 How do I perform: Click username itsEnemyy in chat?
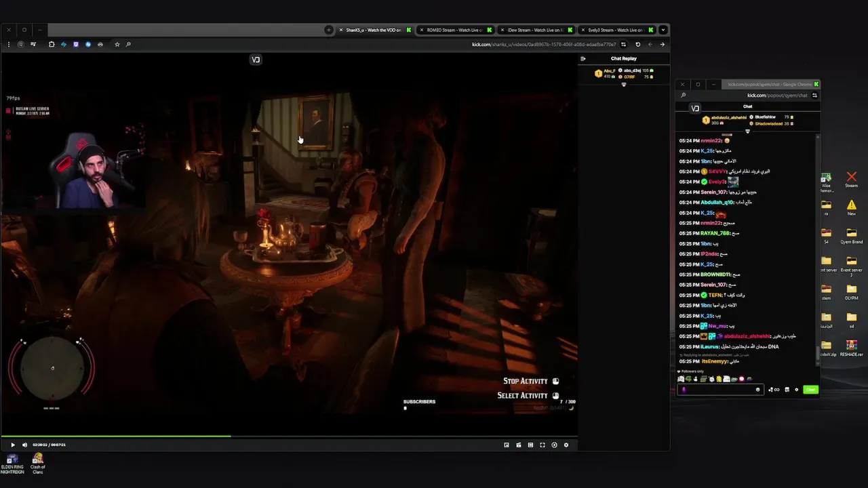(x=714, y=361)
